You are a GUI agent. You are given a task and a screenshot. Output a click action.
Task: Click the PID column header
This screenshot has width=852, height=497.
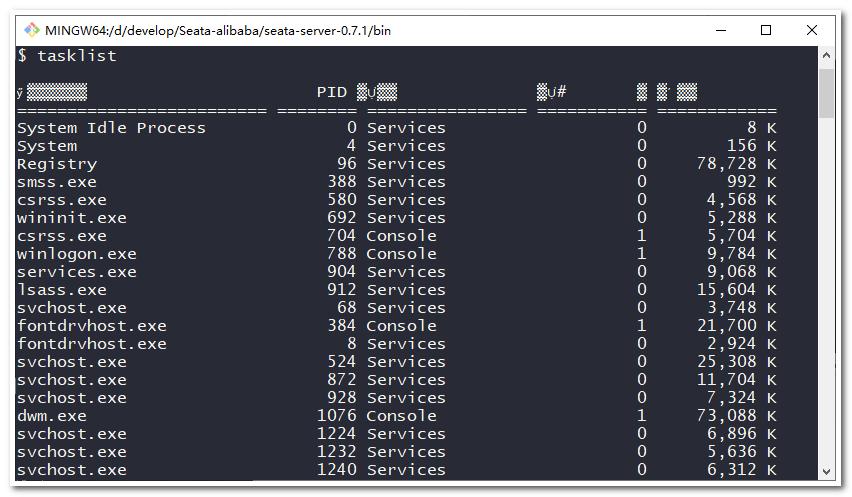click(x=331, y=92)
